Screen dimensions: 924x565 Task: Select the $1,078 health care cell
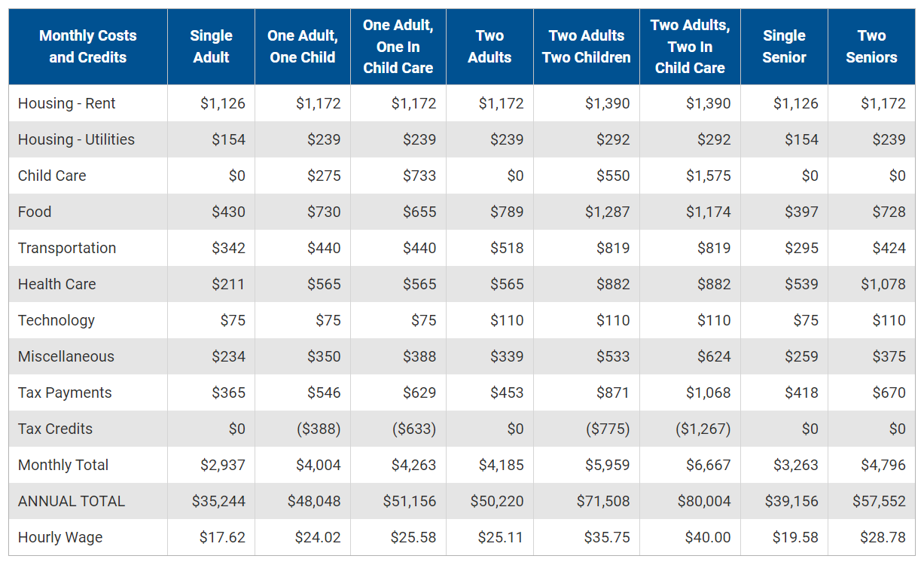pyautogui.click(x=883, y=284)
